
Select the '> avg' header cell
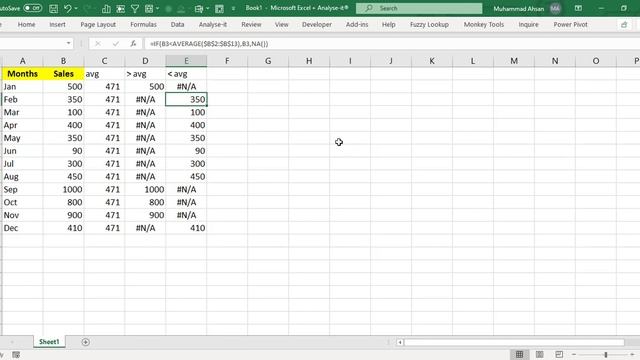pyautogui.click(x=145, y=74)
